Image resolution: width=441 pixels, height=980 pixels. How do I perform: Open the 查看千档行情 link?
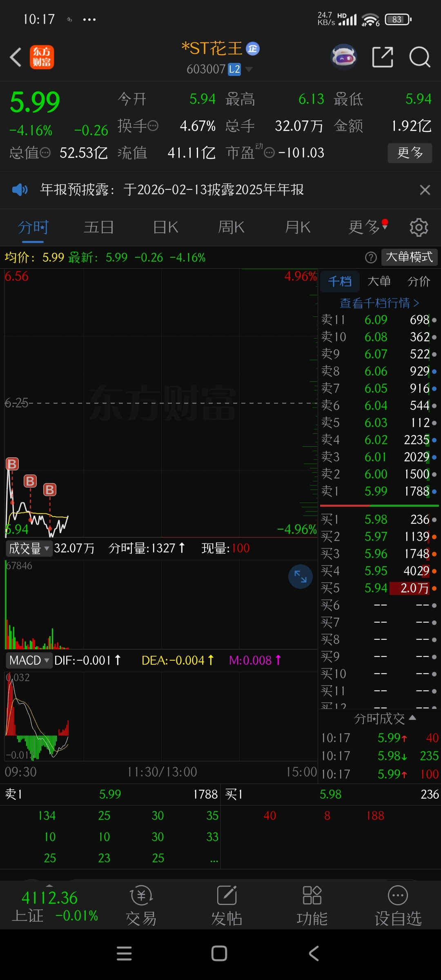pyautogui.click(x=379, y=303)
